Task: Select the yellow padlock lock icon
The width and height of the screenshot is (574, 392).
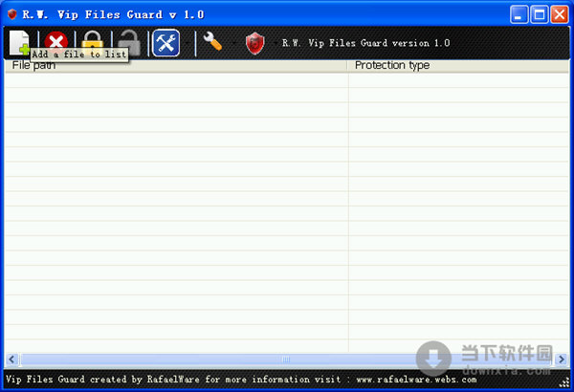Action: [x=92, y=43]
